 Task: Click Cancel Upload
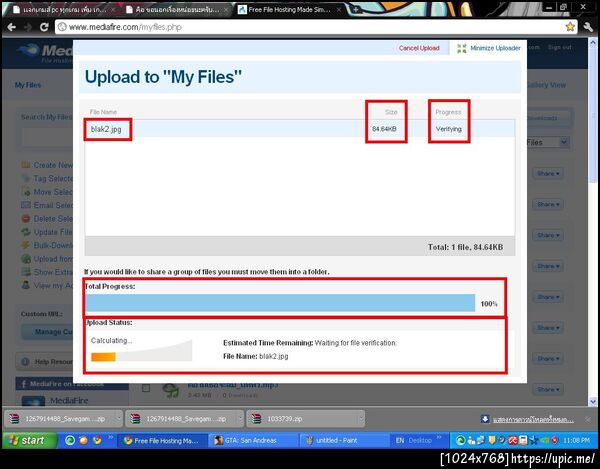coord(419,48)
